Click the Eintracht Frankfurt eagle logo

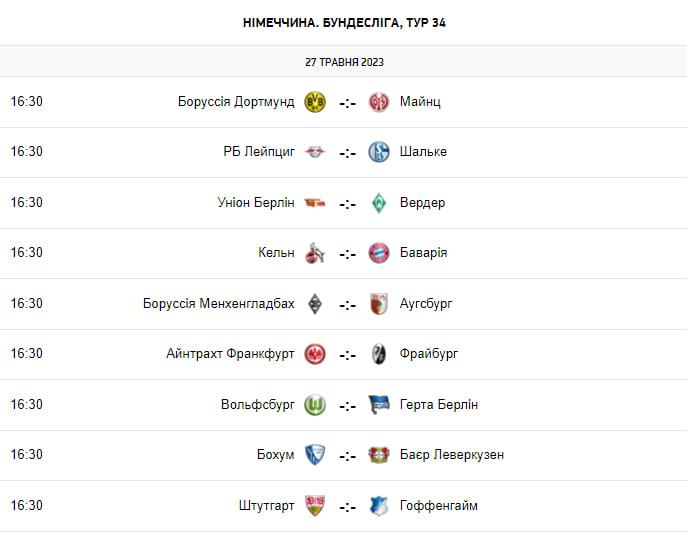tap(315, 354)
